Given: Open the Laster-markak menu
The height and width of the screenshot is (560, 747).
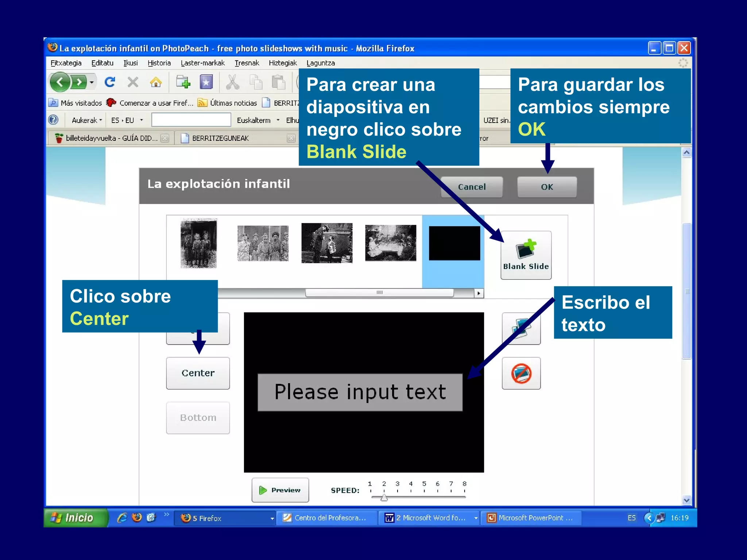Looking at the screenshot, I should [x=203, y=63].
